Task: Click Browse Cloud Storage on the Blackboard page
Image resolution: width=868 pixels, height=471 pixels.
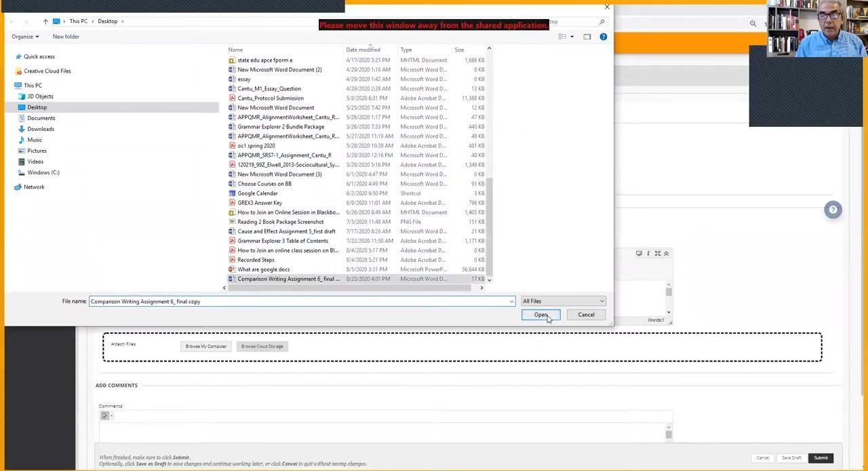Action: 262,347
